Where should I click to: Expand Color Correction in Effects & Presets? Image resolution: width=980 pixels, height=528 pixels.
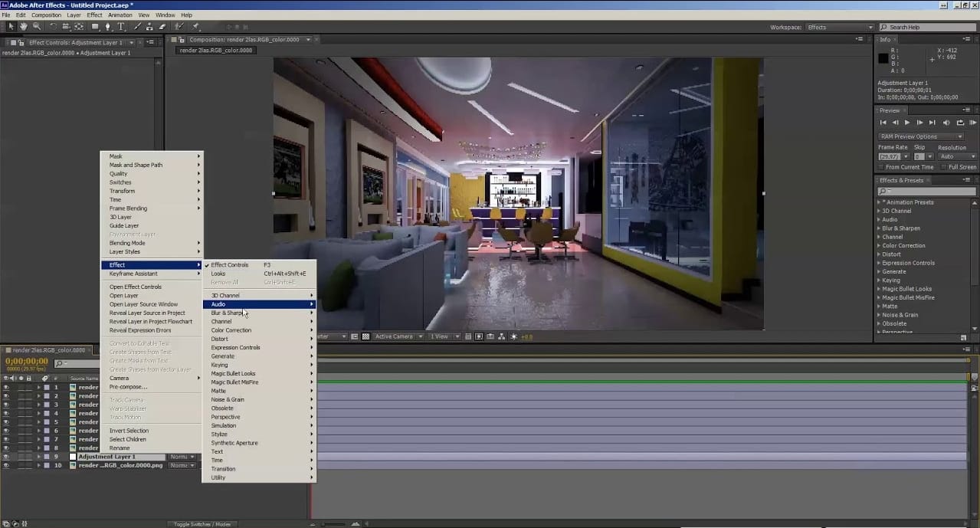[879, 246]
